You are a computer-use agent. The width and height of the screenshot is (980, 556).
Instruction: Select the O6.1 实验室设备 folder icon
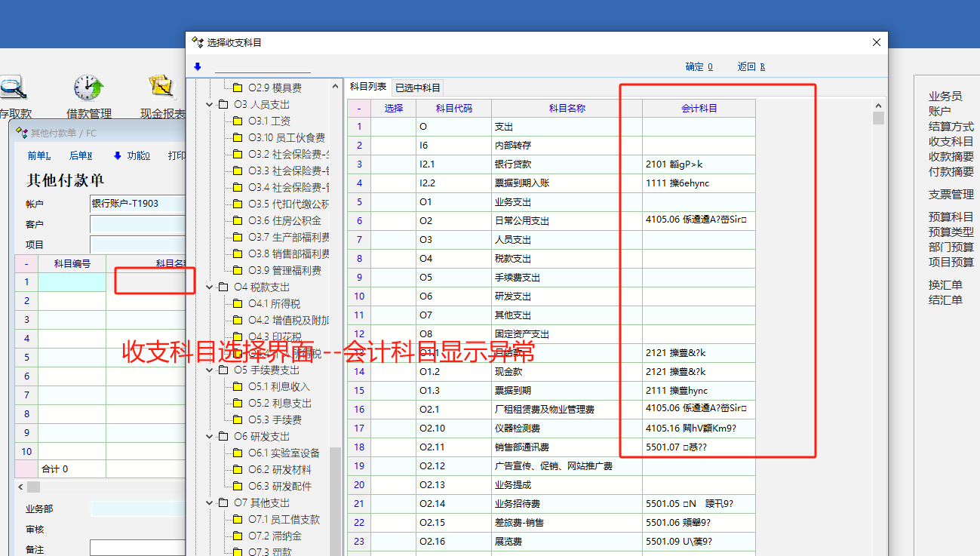tap(238, 453)
